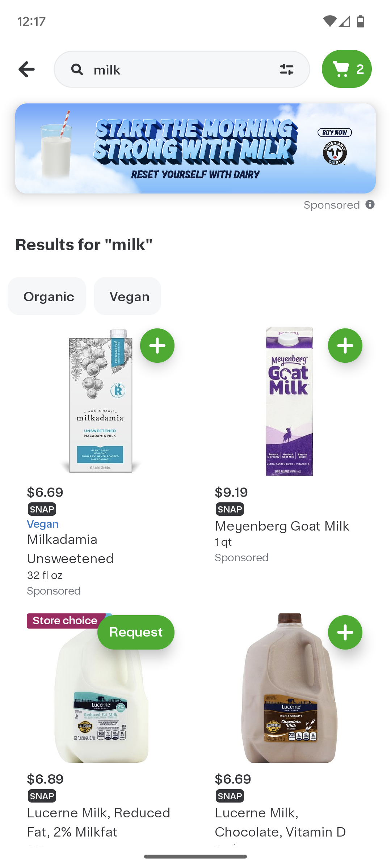Viewport: 391px width, 868px height.
Task: Open the Meyenberg Goat Milk product name
Action: [282, 526]
